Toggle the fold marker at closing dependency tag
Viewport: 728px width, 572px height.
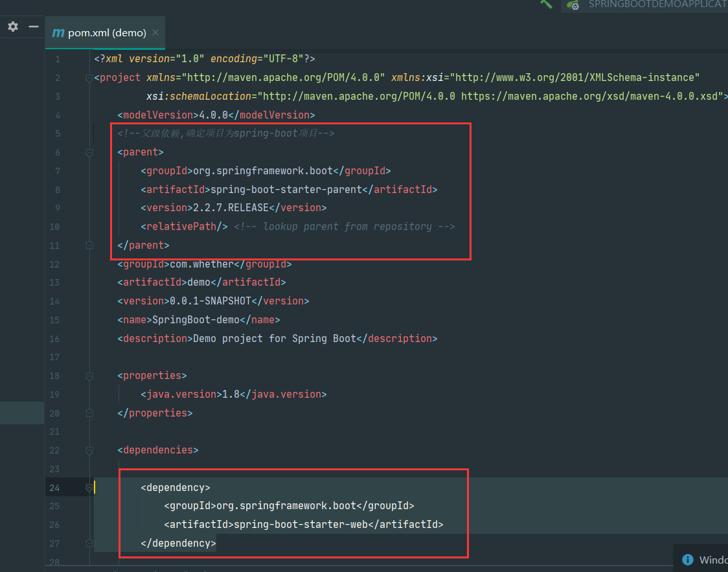click(89, 543)
